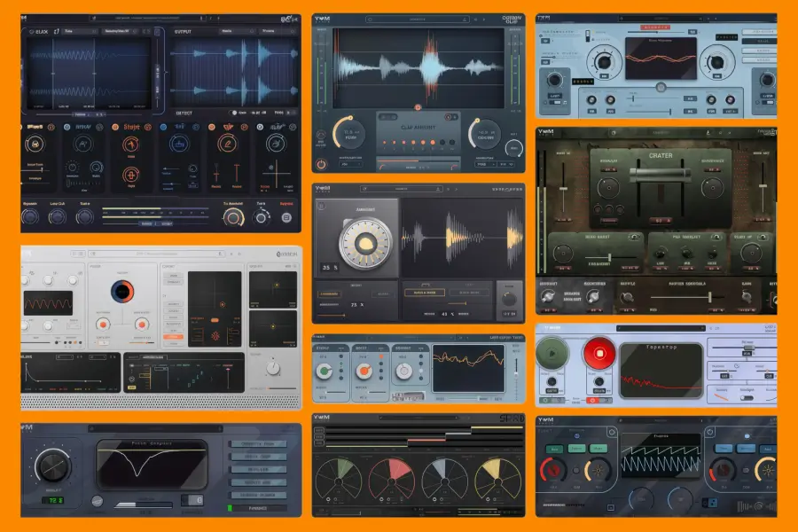This screenshot has width=798, height=532.
Task: Toggle the power icon on the Corby Clip clipper
Action: pyautogui.click(x=320, y=162)
